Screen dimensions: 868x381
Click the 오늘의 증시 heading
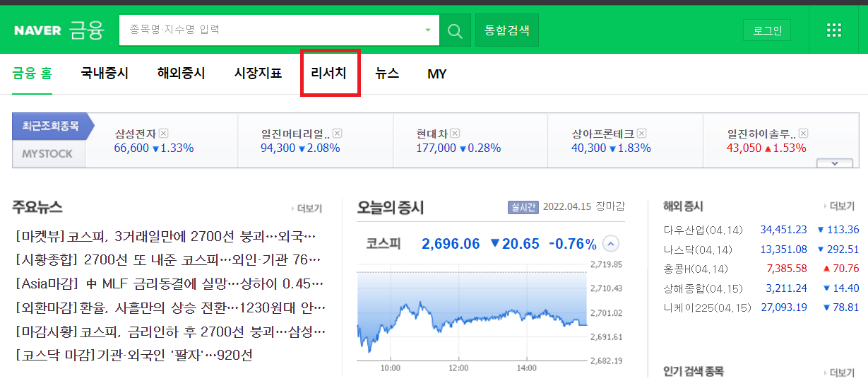[x=391, y=207]
